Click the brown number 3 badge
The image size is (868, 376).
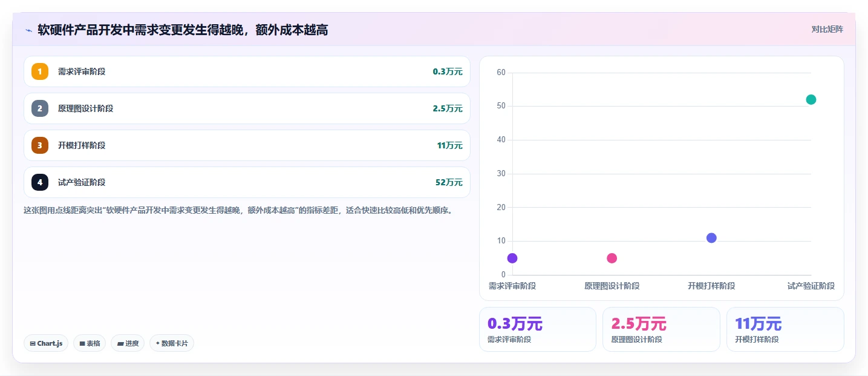click(40, 145)
